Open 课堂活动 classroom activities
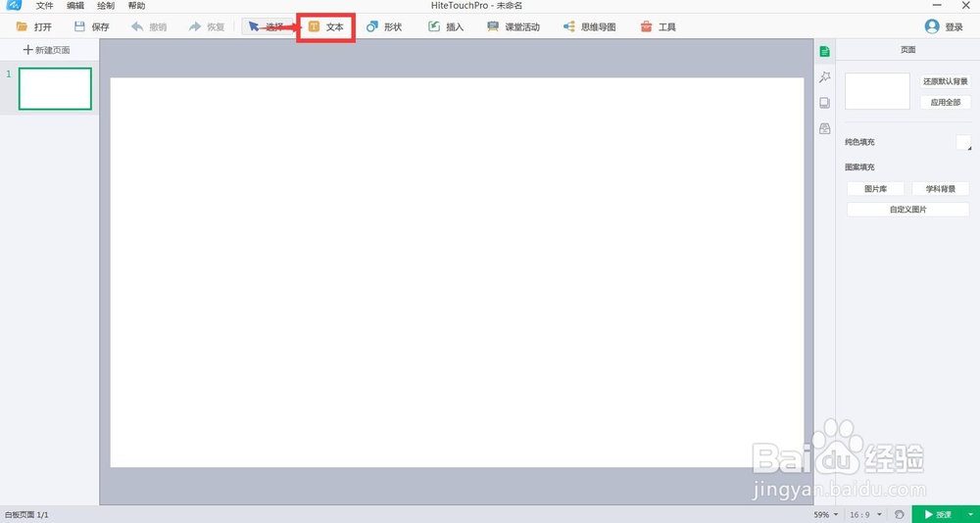 pyautogui.click(x=514, y=26)
